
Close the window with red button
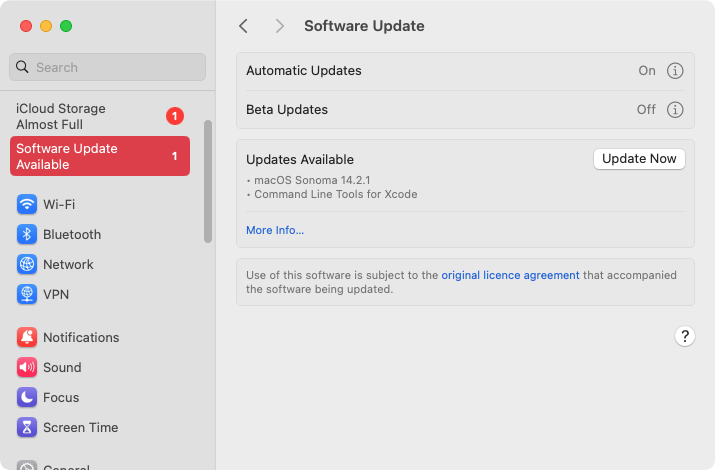point(26,26)
